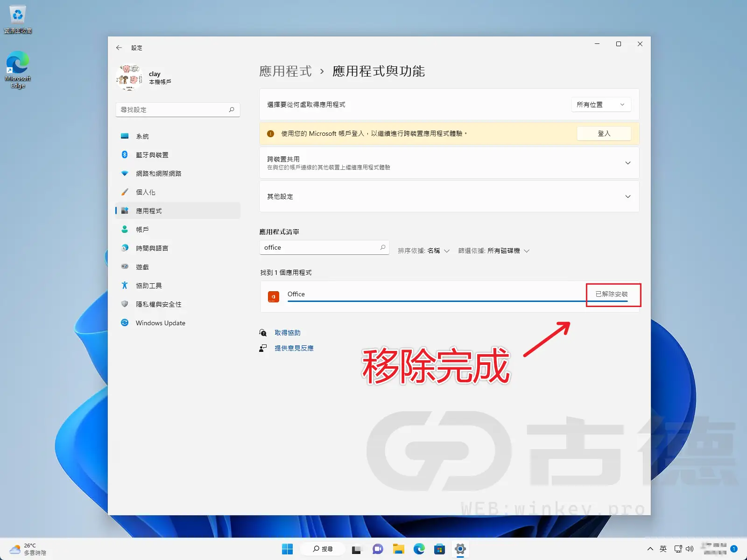
Task: Open the 所有位置 dropdown
Action: click(601, 105)
